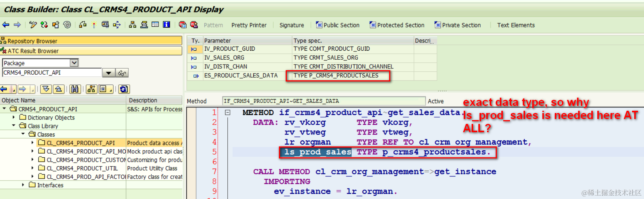Click the Display Navigation Window hierarchy icon
Screen dimensions: 644x199
pyautogui.click(x=132, y=25)
